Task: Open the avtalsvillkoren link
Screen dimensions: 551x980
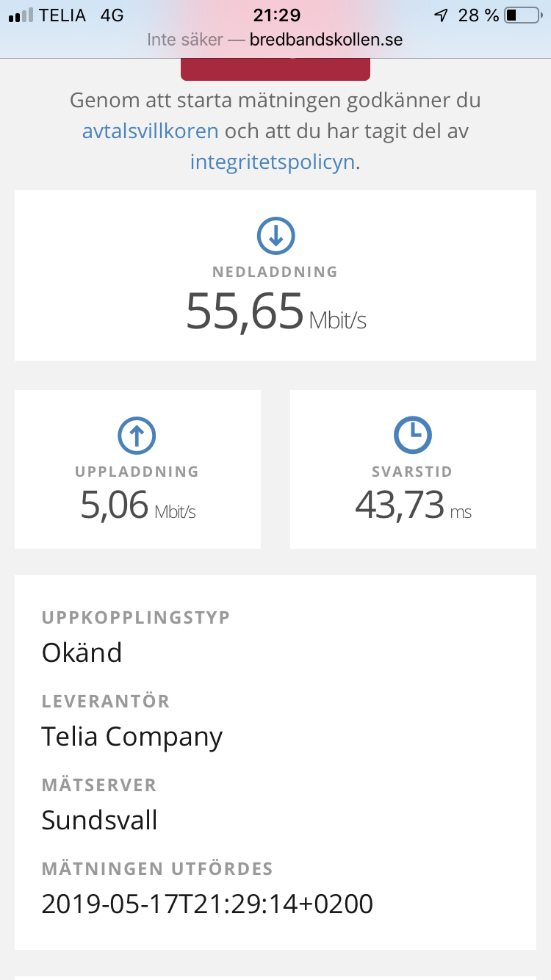Action: pyautogui.click(x=150, y=131)
